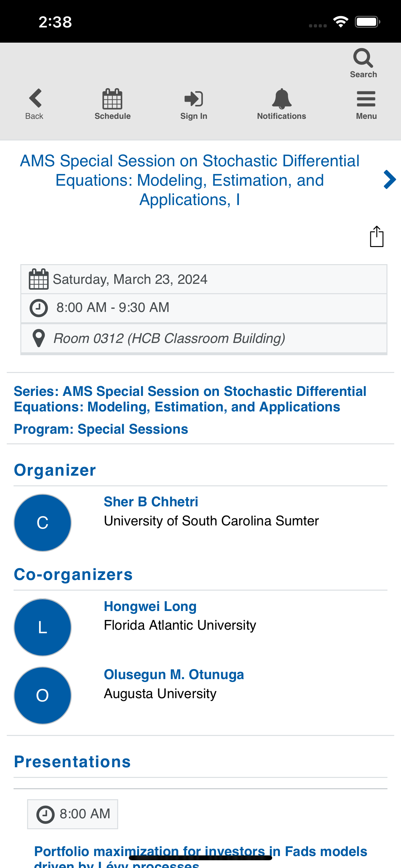Open Olusegun M. Otunuga's profile
Screen dimensions: 401x868
[x=174, y=675]
